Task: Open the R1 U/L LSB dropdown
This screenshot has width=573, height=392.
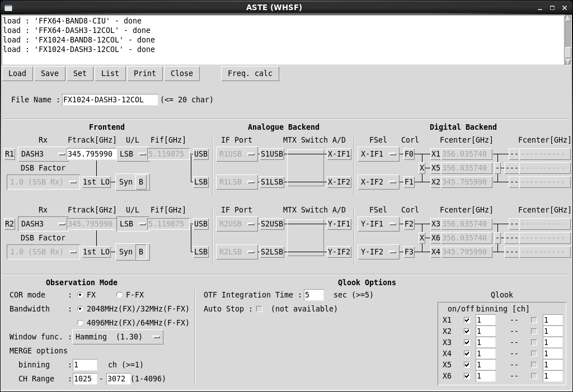Action: click(x=132, y=154)
